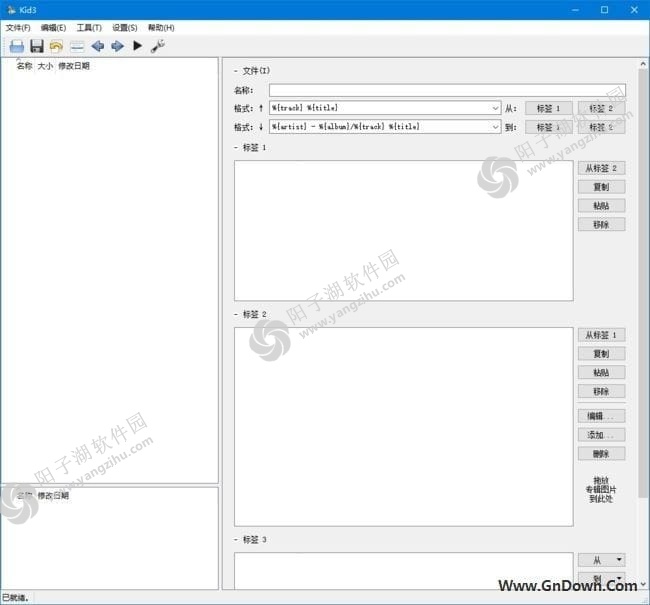650x605 pixels.
Task: Go to next file with right arrow
Action: coord(117,46)
